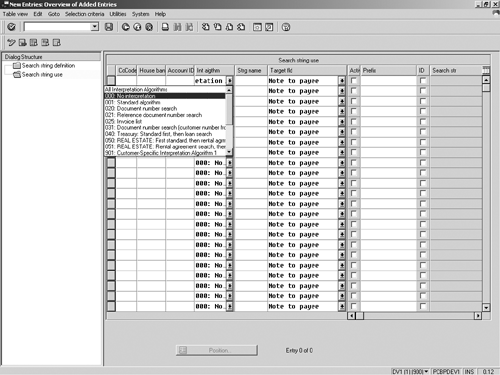Click the Help question mark icon
This screenshot has height=375, width=500.
(x=286, y=27)
